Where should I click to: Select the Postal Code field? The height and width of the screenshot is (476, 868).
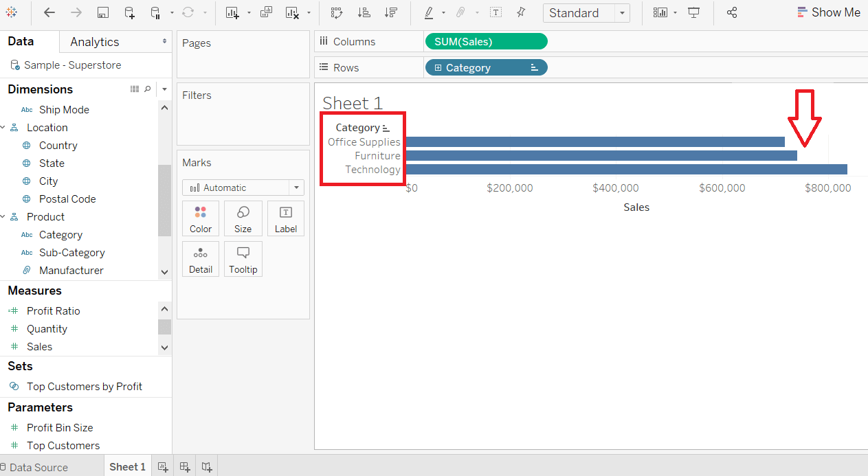[67, 199]
